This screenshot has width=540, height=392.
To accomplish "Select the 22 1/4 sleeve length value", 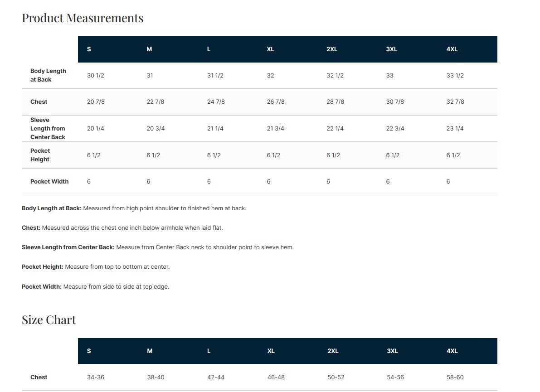I will [x=335, y=129].
